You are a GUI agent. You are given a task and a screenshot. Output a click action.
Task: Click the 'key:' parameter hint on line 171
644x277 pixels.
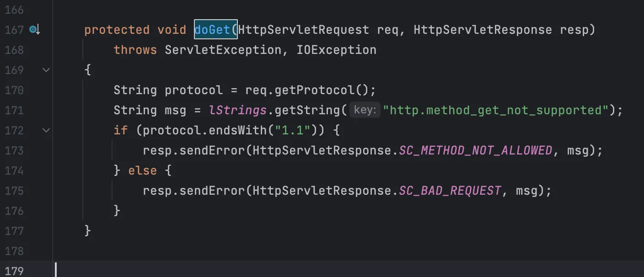365,110
